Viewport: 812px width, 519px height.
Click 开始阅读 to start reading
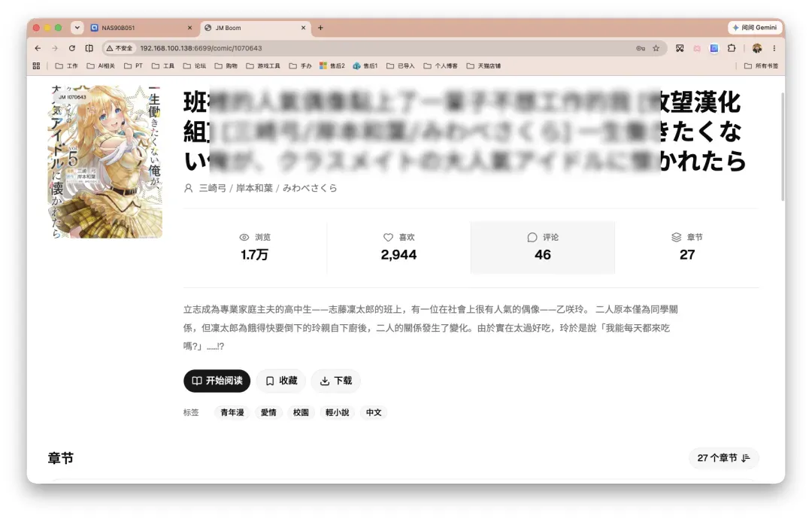click(217, 381)
